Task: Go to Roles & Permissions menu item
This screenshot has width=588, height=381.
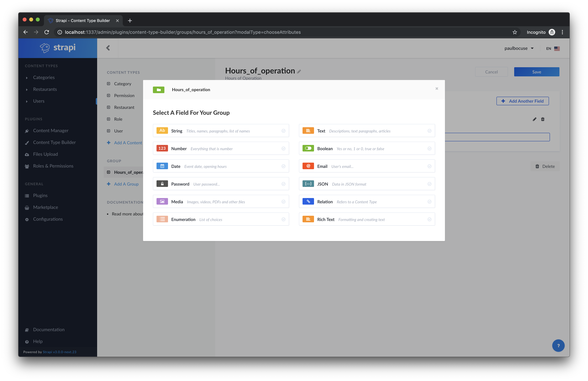Action: (53, 166)
